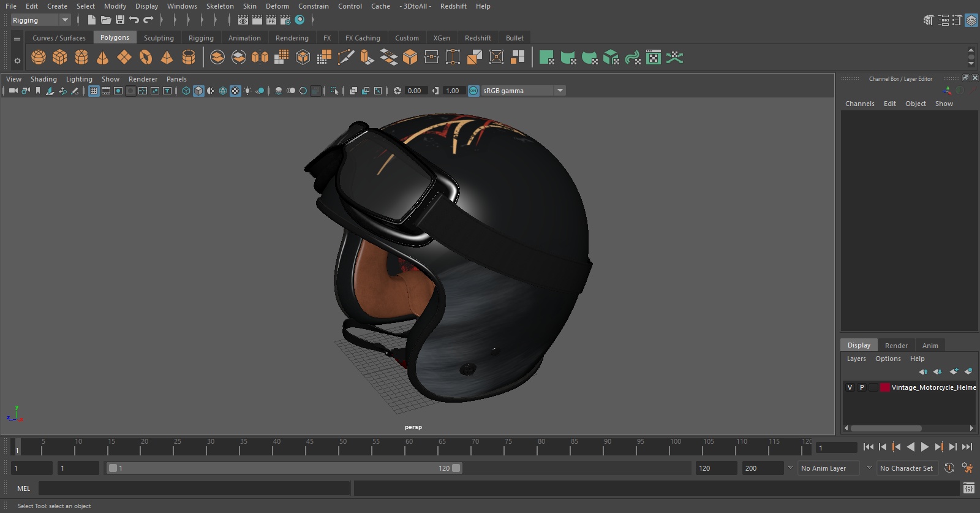Screen dimensions: 980x513
Task: Open the File menu
Action: pyautogui.click(x=11, y=6)
